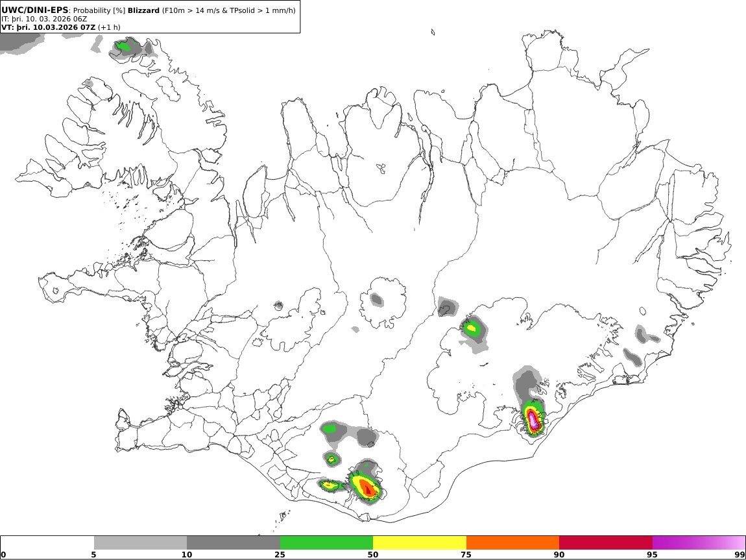Click legend tick label 10
Screen dimensions: 746x560
coord(187,554)
